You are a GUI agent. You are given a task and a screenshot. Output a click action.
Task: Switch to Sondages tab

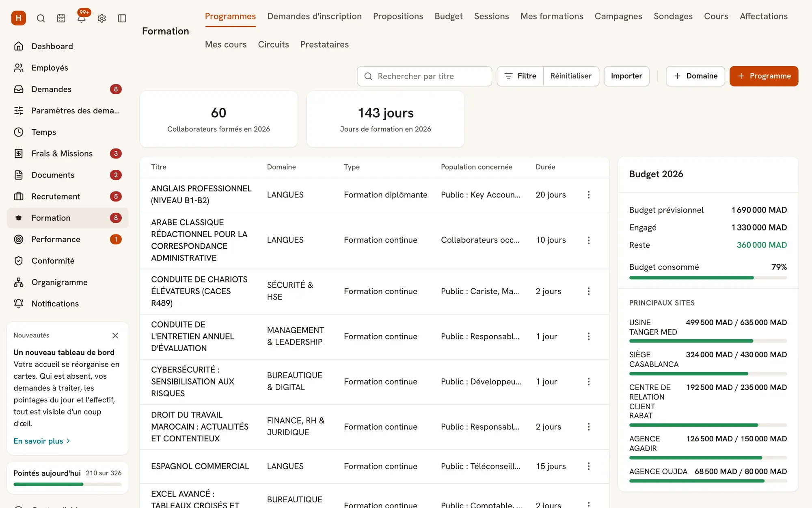pyautogui.click(x=673, y=16)
